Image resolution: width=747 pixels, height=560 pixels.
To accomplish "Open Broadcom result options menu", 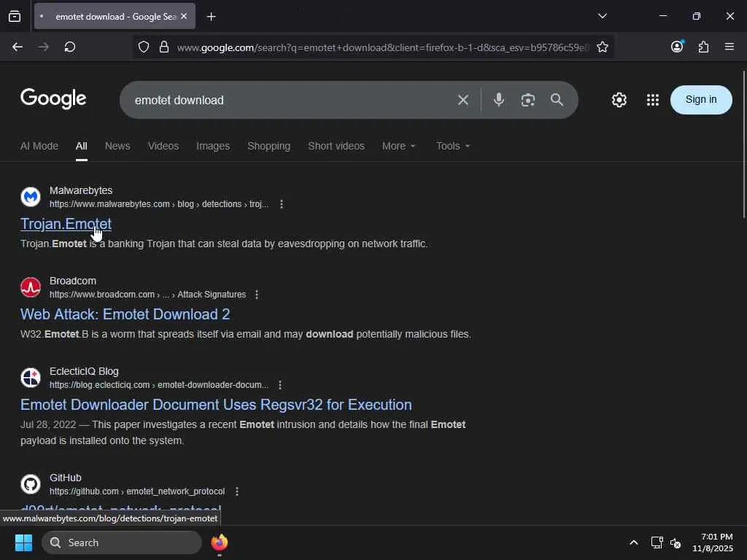I will (257, 295).
